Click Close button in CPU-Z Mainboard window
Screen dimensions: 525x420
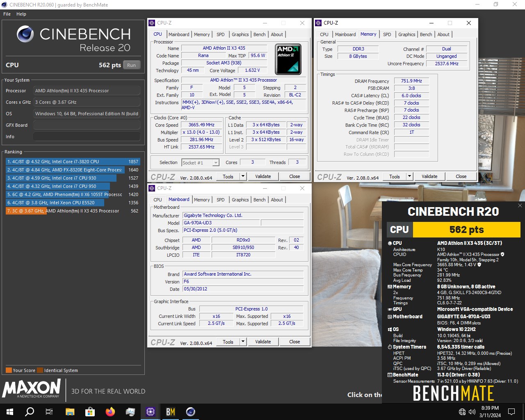[x=294, y=342]
